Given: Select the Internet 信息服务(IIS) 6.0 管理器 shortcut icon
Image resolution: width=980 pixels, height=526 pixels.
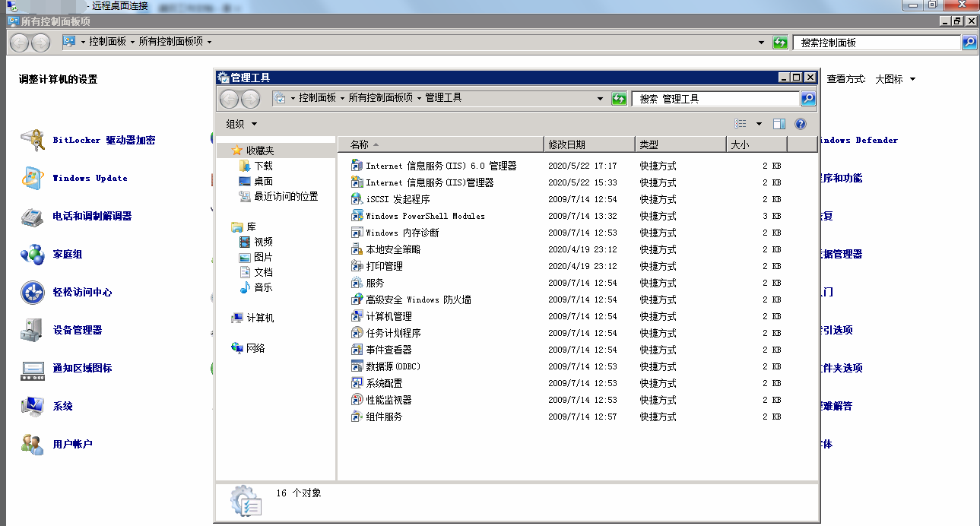Looking at the screenshot, I should pos(357,166).
